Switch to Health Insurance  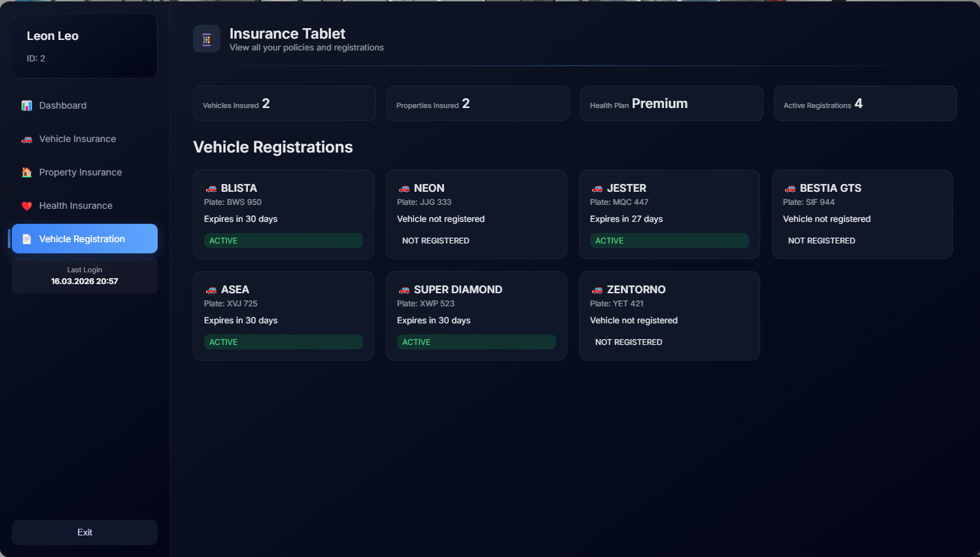tap(84, 206)
